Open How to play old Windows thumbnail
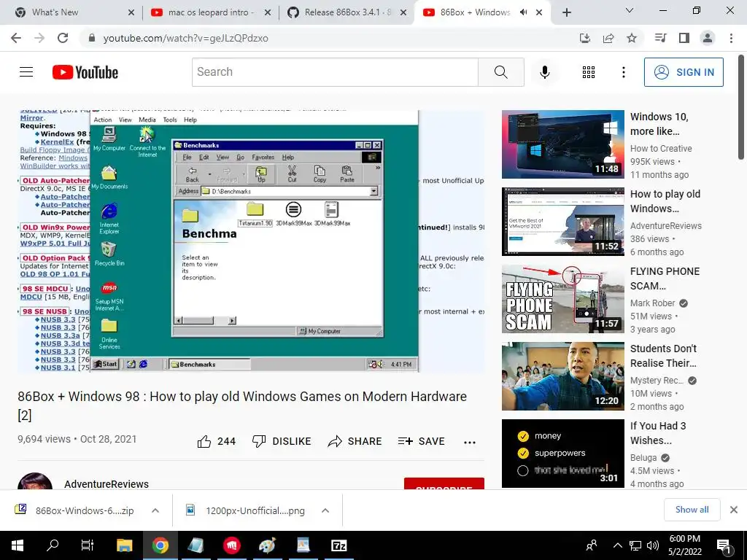This screenshot has height=560, width=747. coord(562,222)
